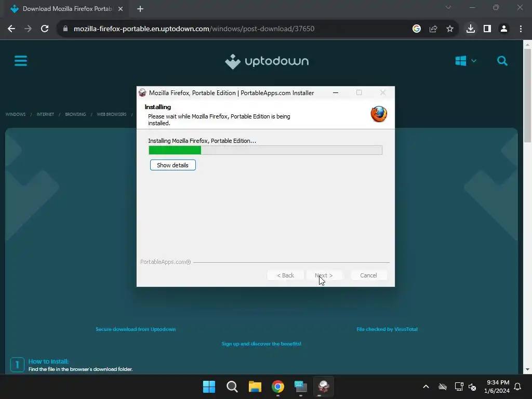Go back in browser history

[11, 29]
